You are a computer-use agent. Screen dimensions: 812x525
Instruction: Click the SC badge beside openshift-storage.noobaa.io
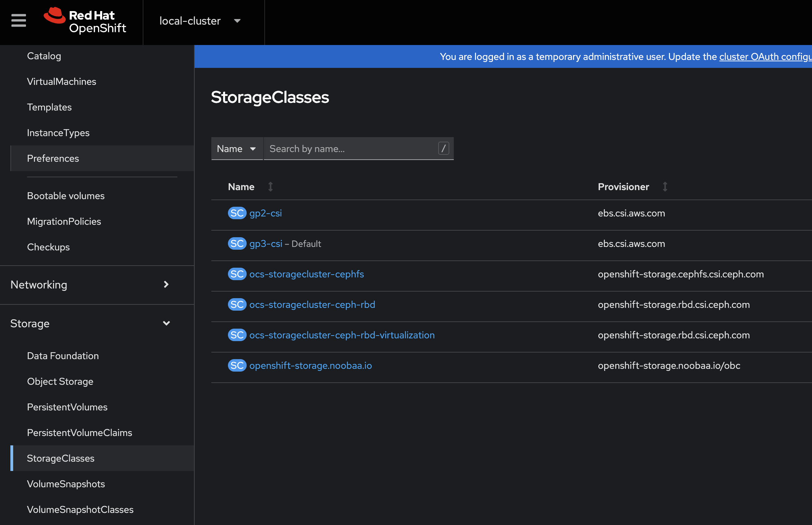[237, 365]
